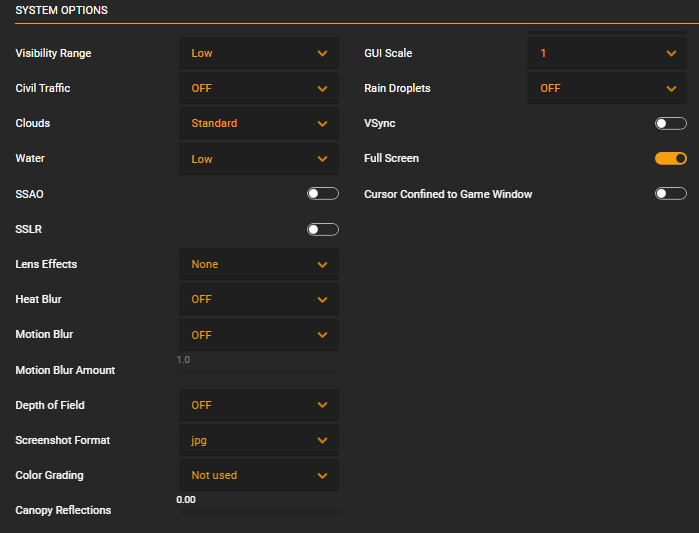The width and height of the screenshot is (699, 533).
Task: Click the System Options header
Action: [x=62, y=10]
